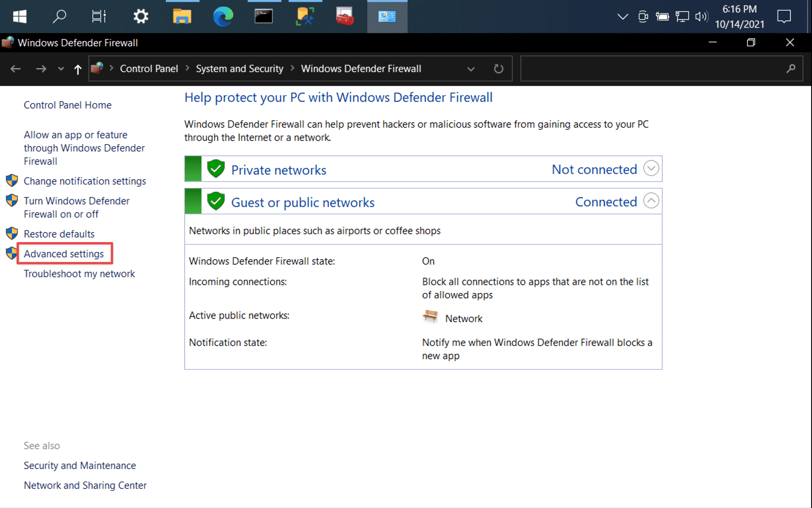
Task: Launch Microsoft Edge from taskbar
Action: pos(223,16)
